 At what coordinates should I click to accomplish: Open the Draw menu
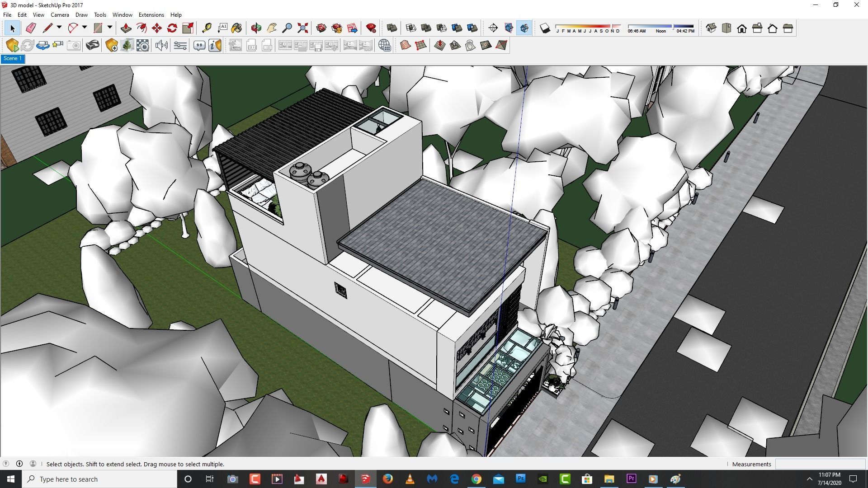click(81, 15)
